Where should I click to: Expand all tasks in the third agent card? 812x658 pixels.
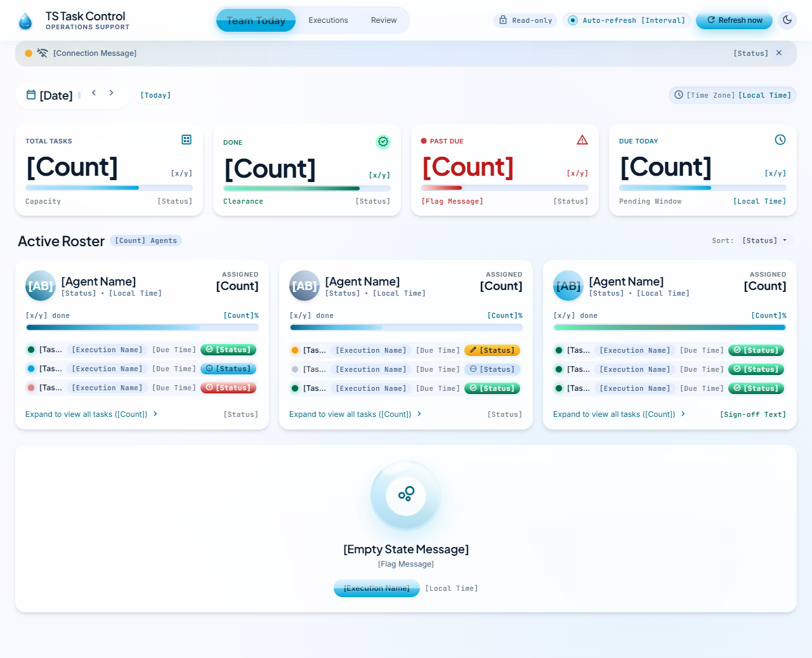[619, 414]
